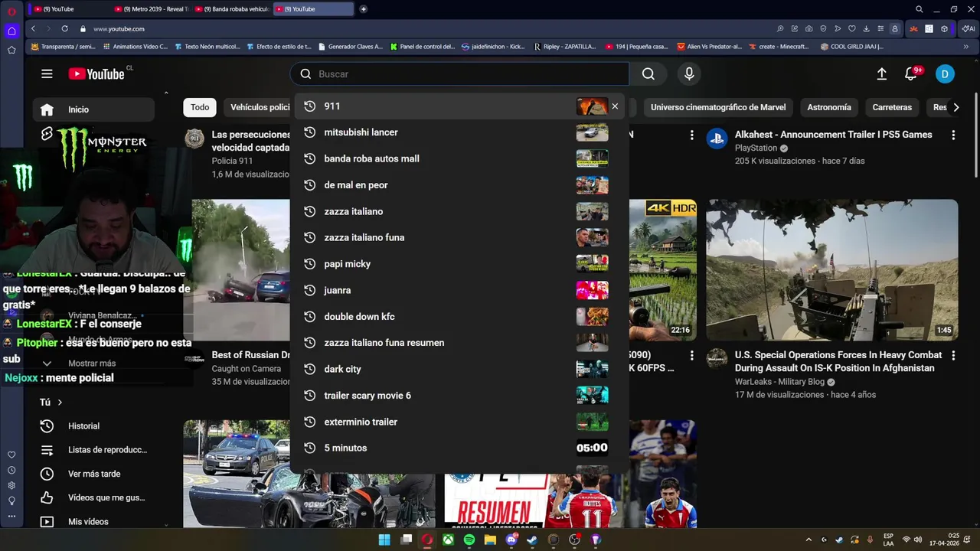The image size is (980, 551).
Task: Open the WarLeaks - Military Blog channel
Action: point(779,382)
